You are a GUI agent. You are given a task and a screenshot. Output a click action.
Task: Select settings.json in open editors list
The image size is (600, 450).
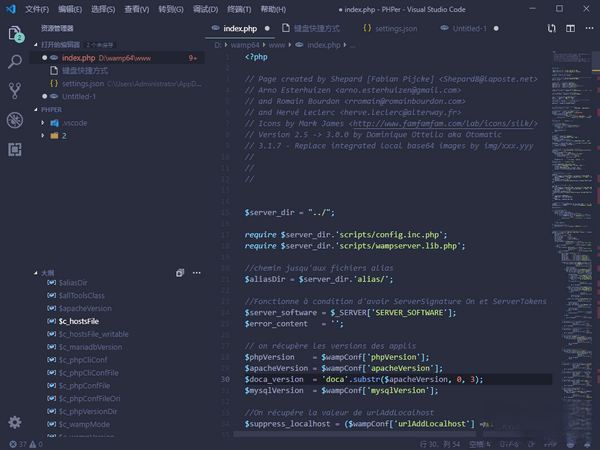click(x=117, y=83)
